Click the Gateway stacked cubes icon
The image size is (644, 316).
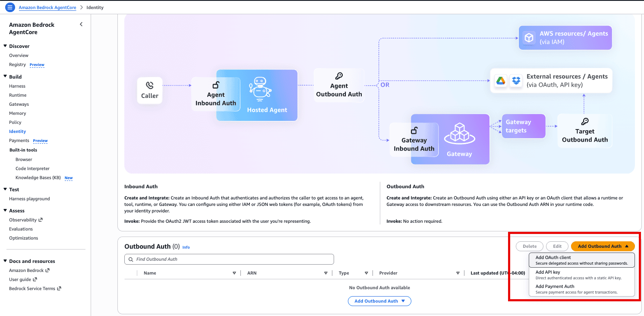[459, 133]
